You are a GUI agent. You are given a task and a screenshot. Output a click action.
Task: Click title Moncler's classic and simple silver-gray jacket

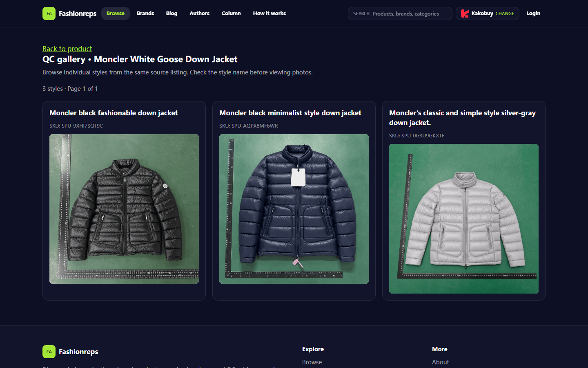click(462, 118)
